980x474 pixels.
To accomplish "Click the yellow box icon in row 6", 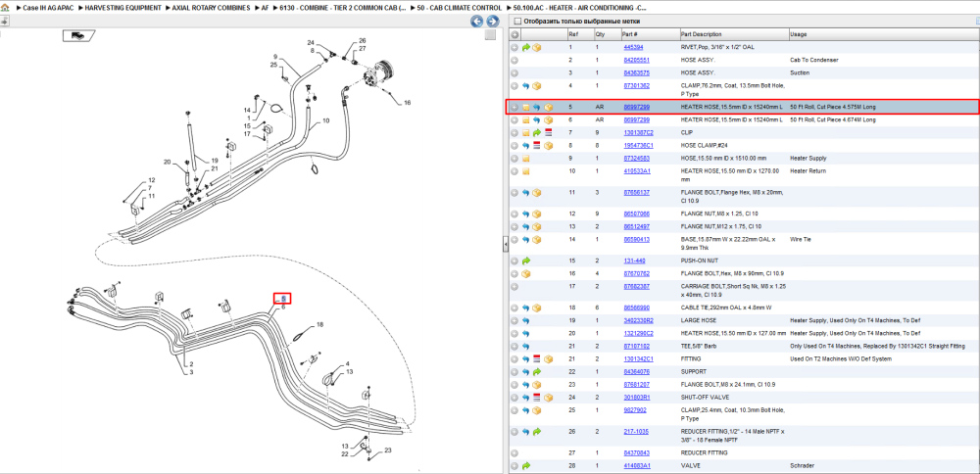I will click(x=549, y=119).
